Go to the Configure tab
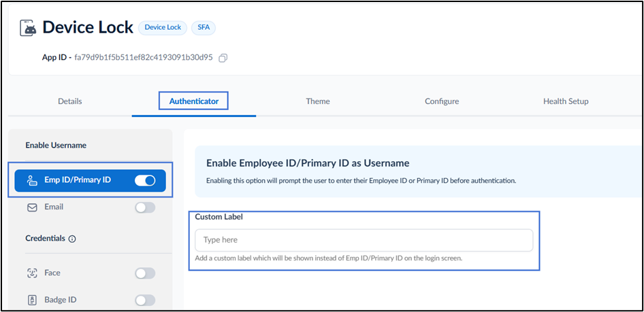This screenshot has width=644, height=312. click(x=442, y=101)
